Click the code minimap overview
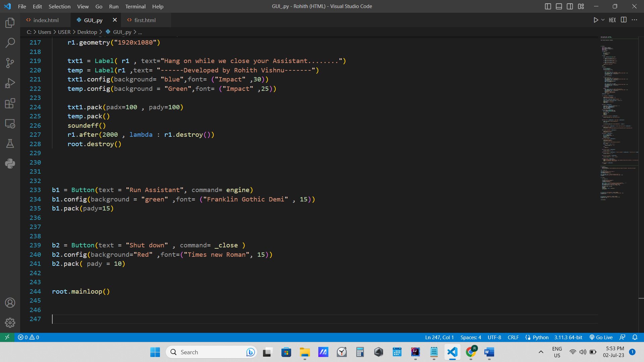Image resolution: width=644 pixels, height=362 pixels. coord(619,117)
